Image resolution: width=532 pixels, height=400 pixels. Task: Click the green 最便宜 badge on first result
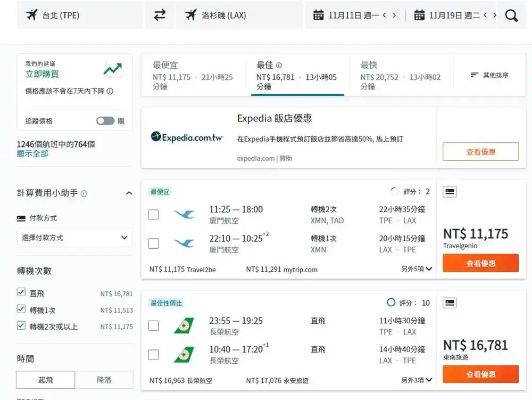click(160, 192)
